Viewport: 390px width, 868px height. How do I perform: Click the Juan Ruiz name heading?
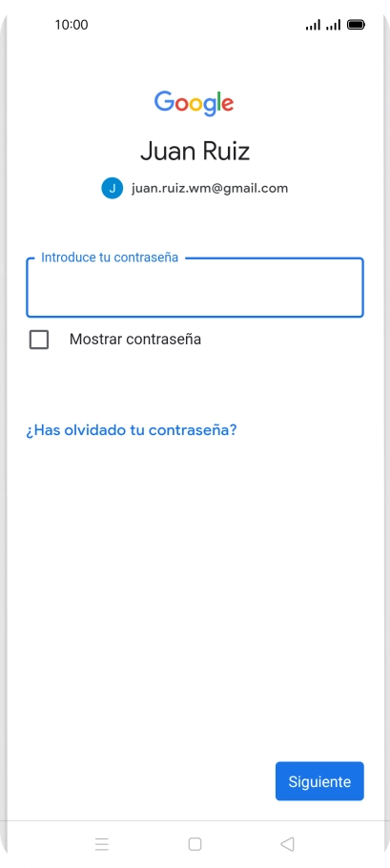(x=195, y=151)
